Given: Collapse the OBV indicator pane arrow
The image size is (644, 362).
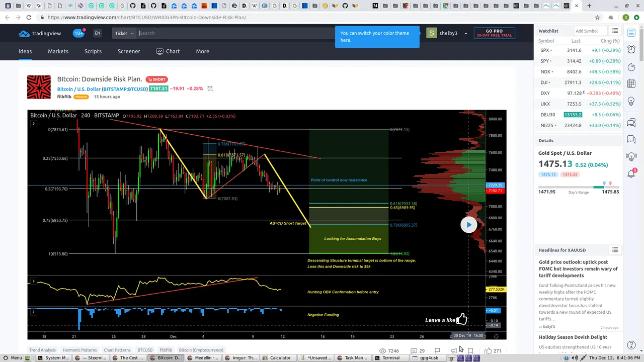Looking at the screenshot, I should [33, 281].
